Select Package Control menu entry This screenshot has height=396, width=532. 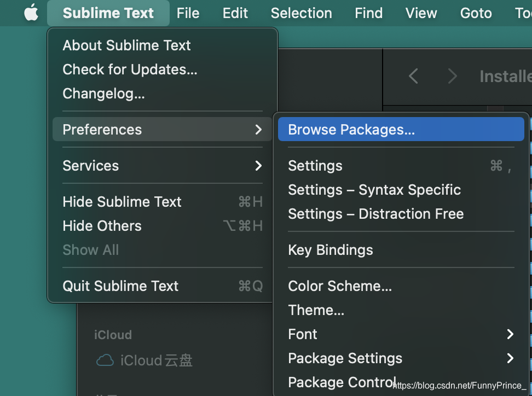click(x=401, y=382)
